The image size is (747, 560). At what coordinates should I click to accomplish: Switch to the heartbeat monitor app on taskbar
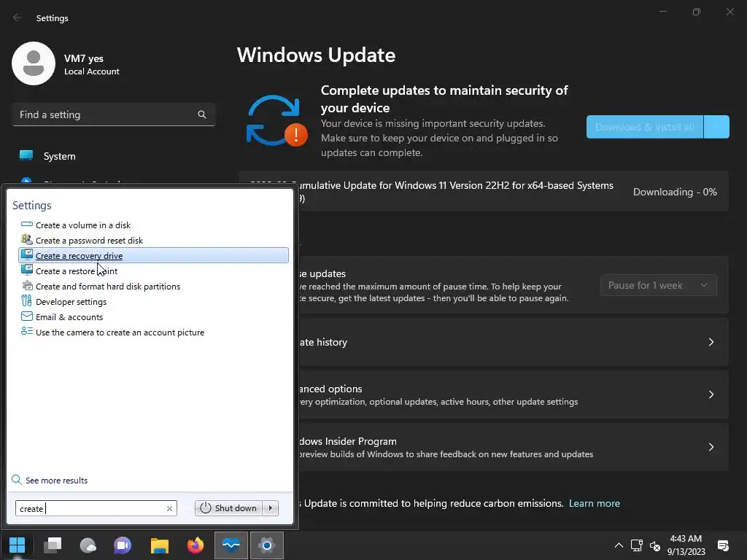coord(231,545)
